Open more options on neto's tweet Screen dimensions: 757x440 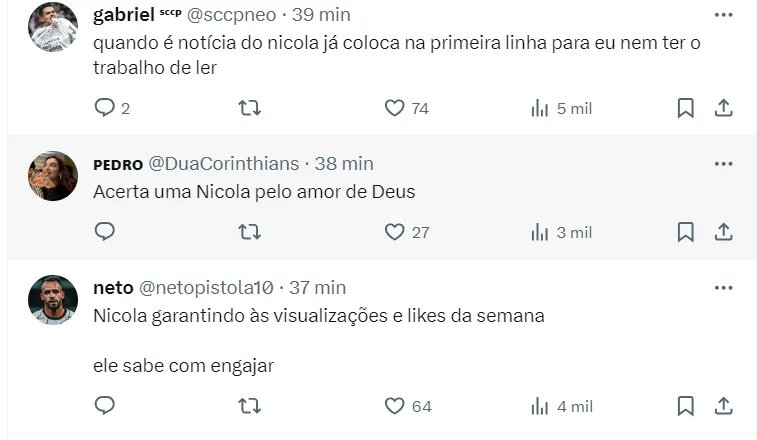click(x=724, y=287)
